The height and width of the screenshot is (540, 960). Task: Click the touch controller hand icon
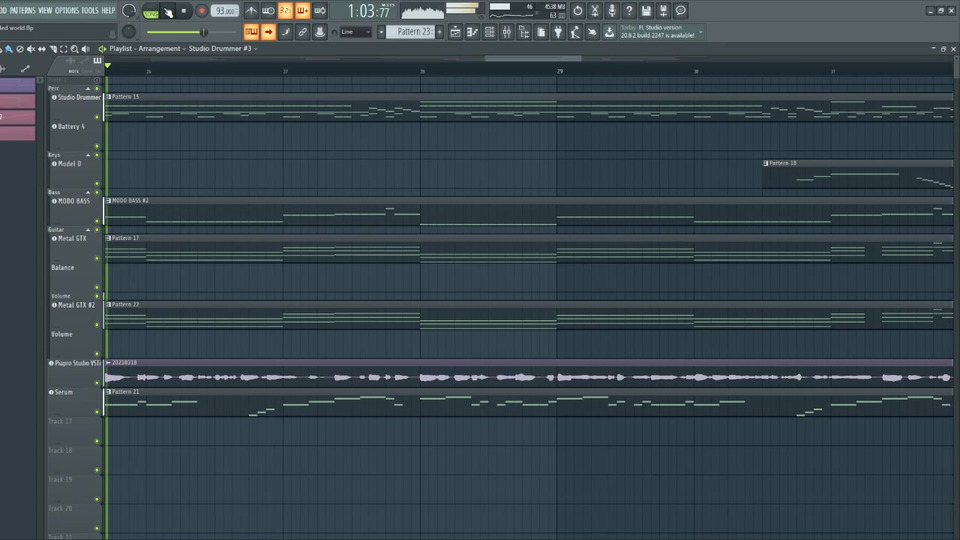coord(592,32)
